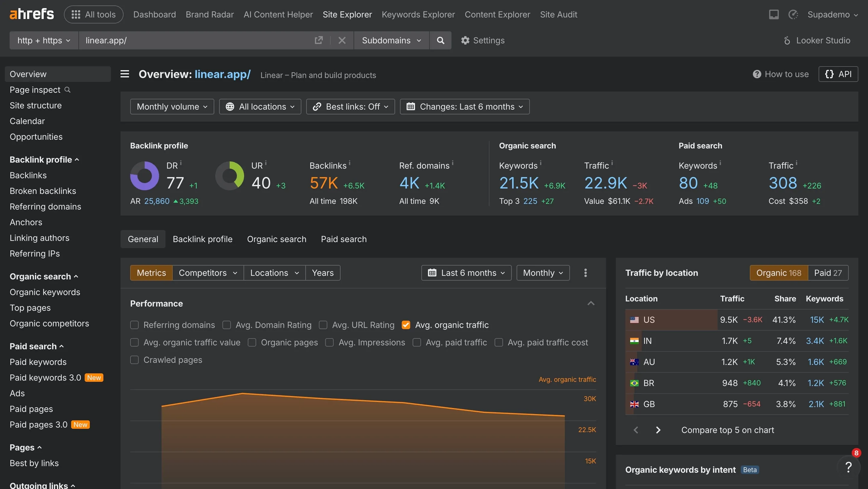This screenshot has width=868, height=489.
Task: Open Broken backlinks in sidebar
Action: (43, 191)
